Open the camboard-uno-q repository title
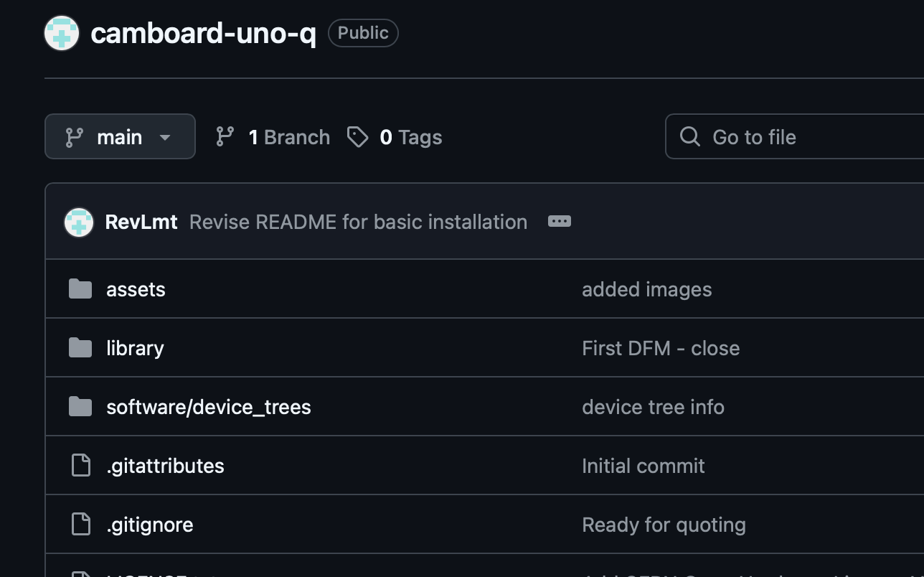The width and height of the screenshot is (924, 577). click(x=204, y=32)
